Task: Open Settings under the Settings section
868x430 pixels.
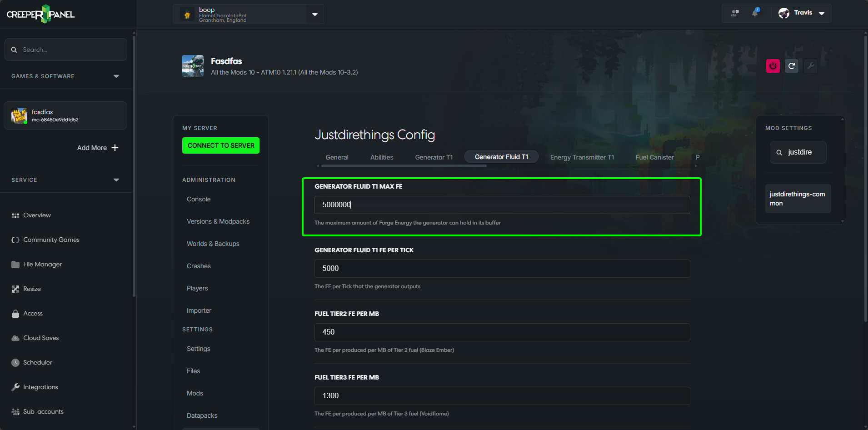Action: 199,349
